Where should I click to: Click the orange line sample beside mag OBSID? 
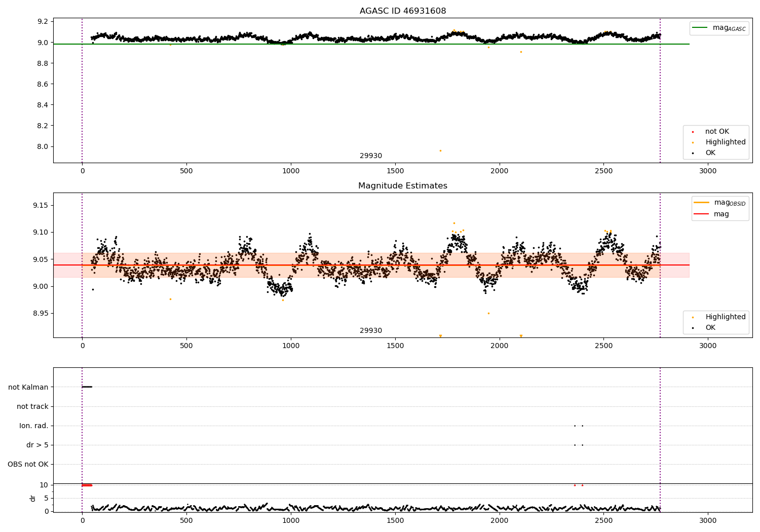click(x=702, y=203)
